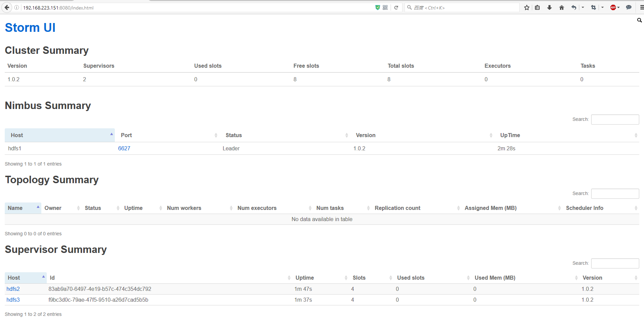The width and height of the screenshot is (644, 323).
Task: Click the magnifier icon at page top right
Action: 640,20
